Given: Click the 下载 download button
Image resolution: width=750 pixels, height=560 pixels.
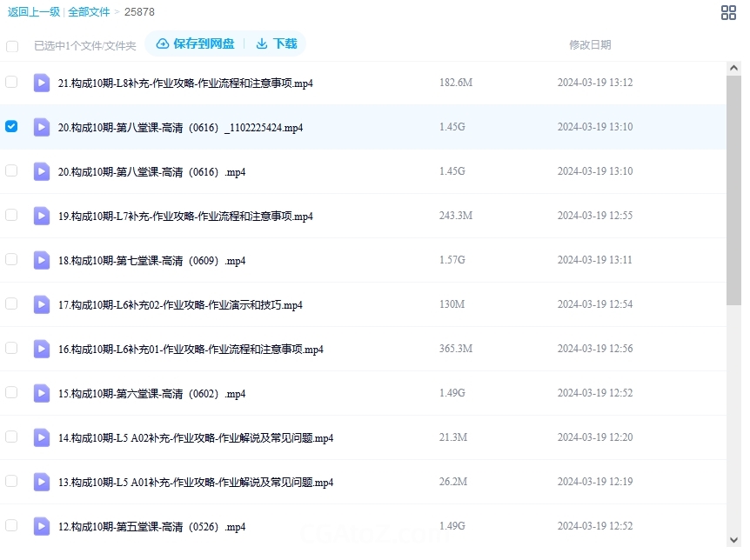Looking at the screenshot, I should point(276,43).
